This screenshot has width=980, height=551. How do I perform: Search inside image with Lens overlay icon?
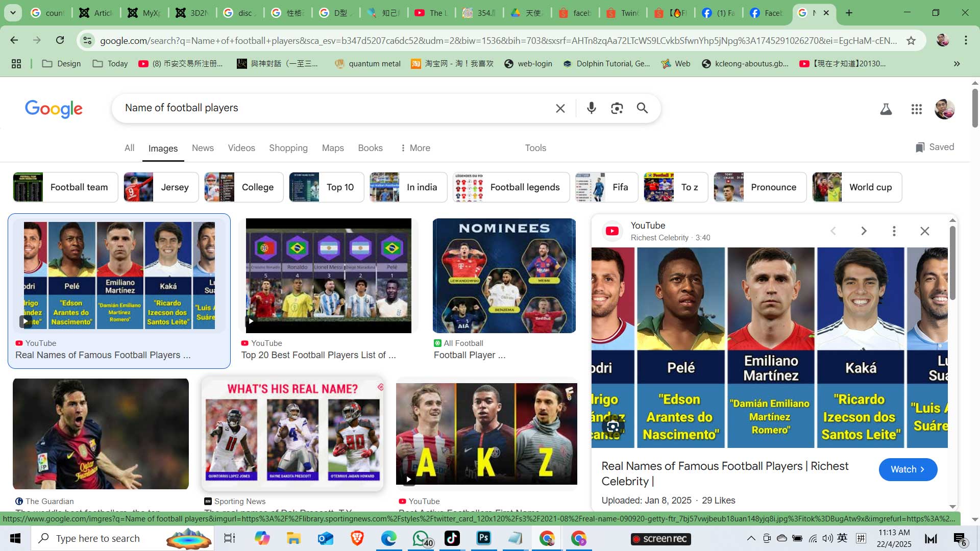pos(613,427)
